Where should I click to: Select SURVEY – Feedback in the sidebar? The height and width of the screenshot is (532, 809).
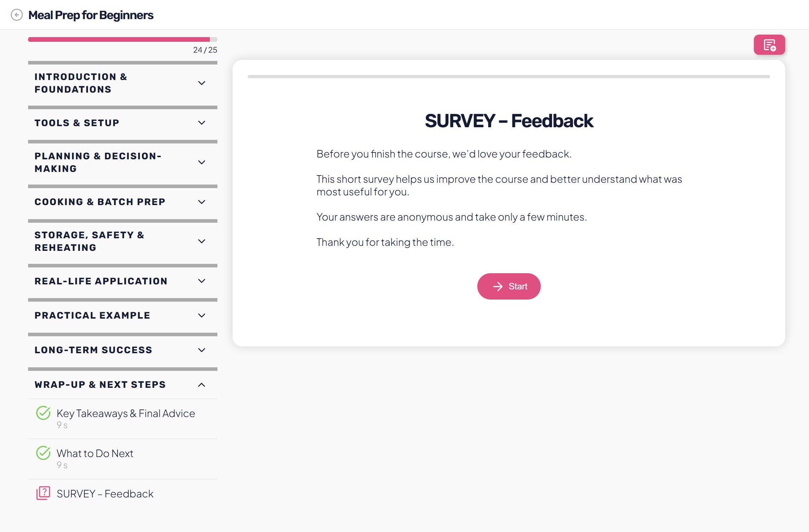tap(105, 494)
